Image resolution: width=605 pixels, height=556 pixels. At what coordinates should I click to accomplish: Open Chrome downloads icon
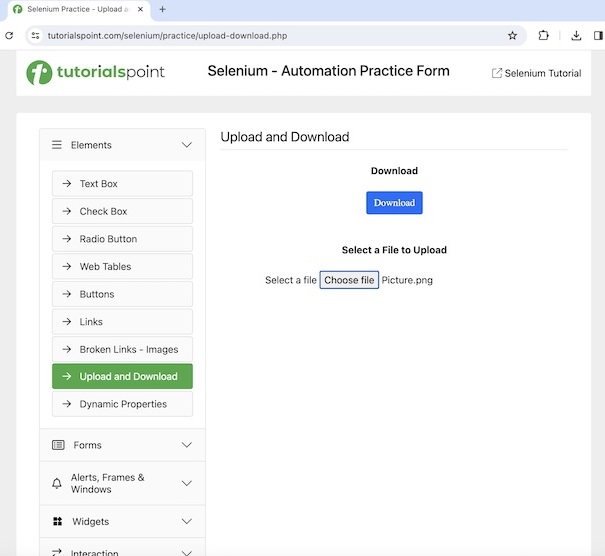pos(577,35)
